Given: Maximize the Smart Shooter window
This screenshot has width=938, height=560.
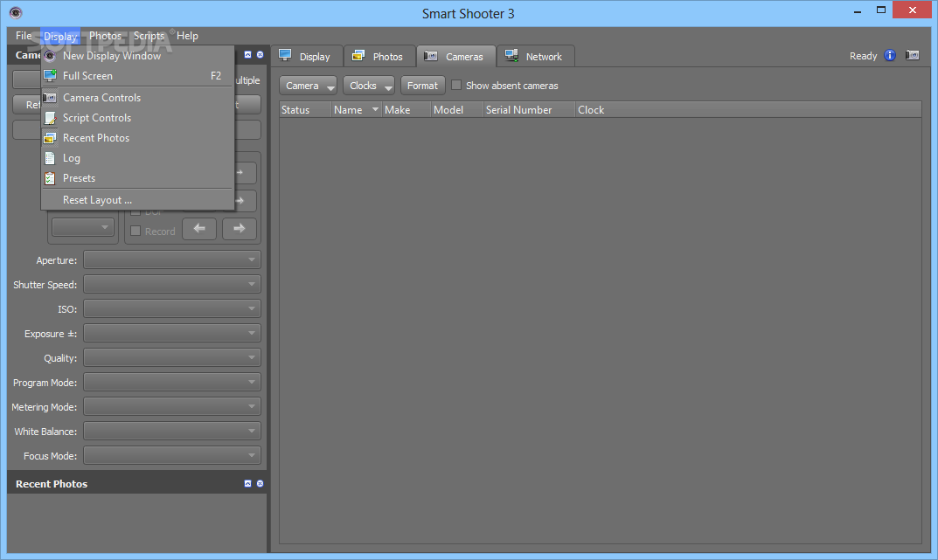Looking at the screenshot, I should [x=880, y=10].
